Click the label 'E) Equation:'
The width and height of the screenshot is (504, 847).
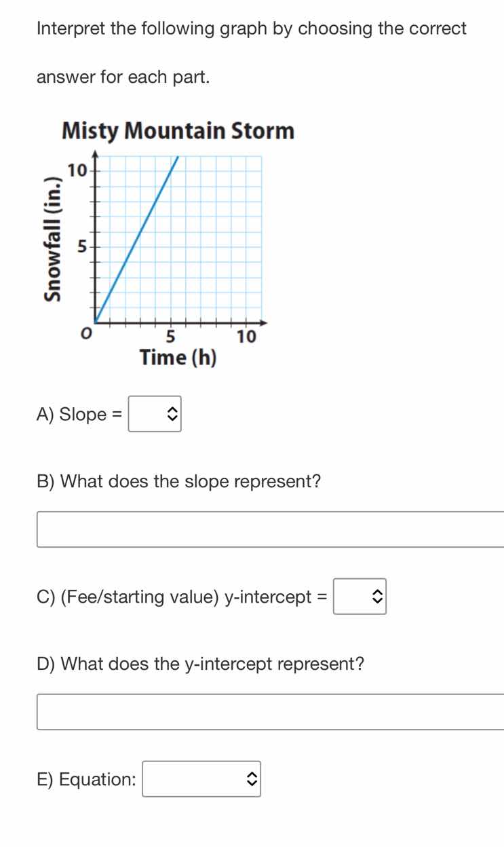87,779
